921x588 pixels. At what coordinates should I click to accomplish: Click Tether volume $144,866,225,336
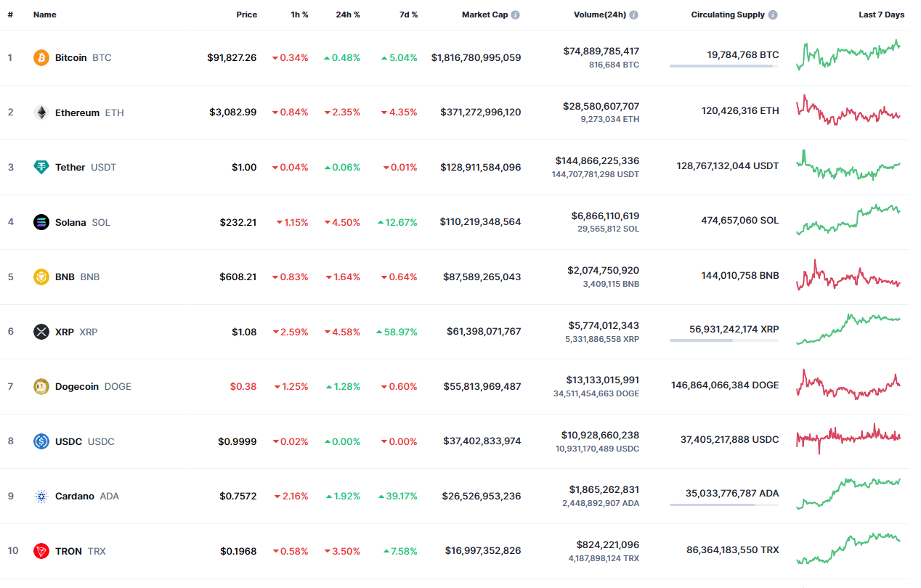[x=597, y=160]
